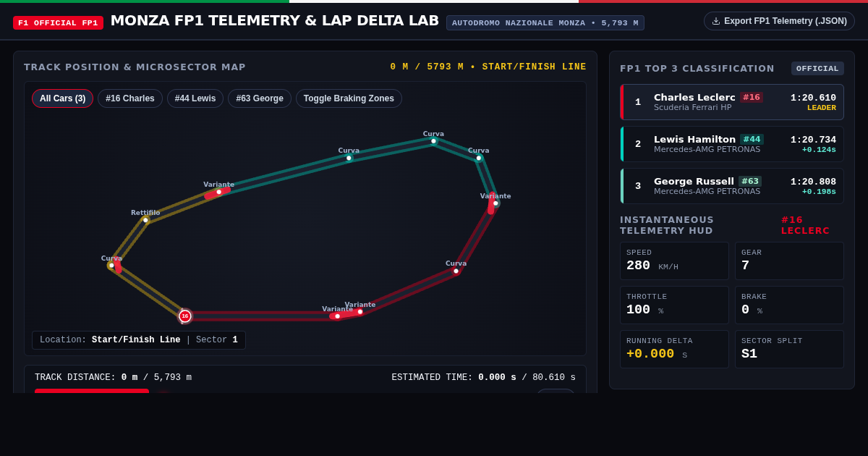This screenshot has height=456, width=868.
Task: Click the 0 M / 5793 M position readout
Action: coord(488,67)
